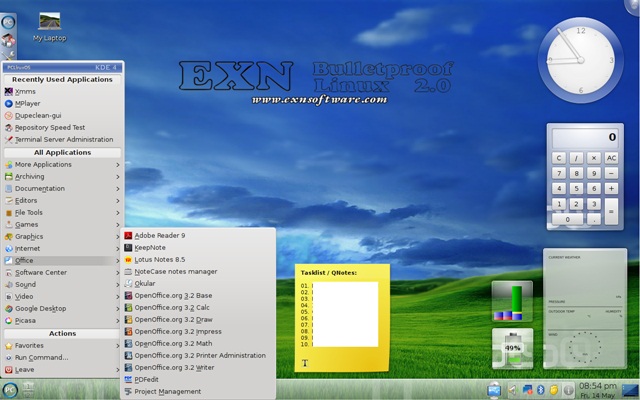Click the 7 key on the calculator widget
Screen dimensions: 640x400
pos(559,173)
